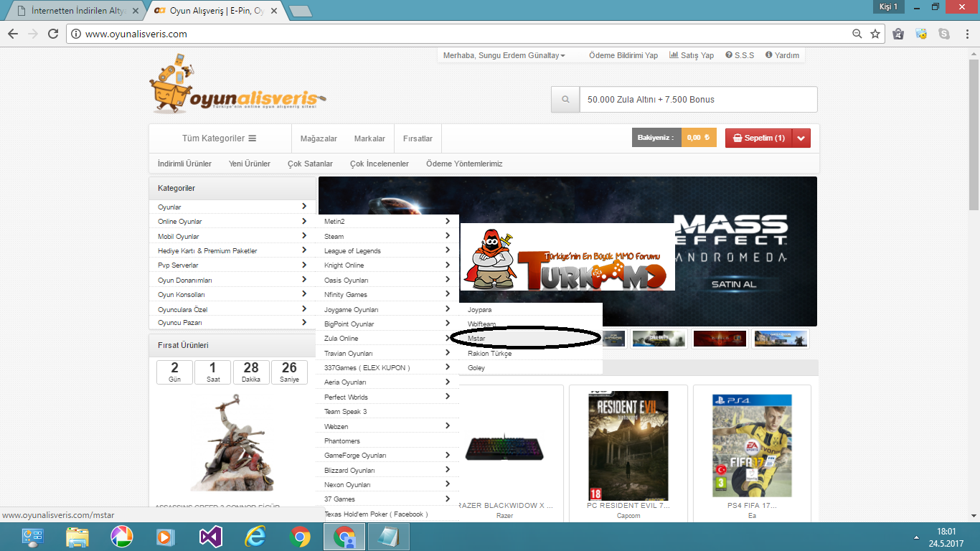The width and height of the screenshot is (980, 551).
Task: Click the site search input field
Action: (698, 100)
